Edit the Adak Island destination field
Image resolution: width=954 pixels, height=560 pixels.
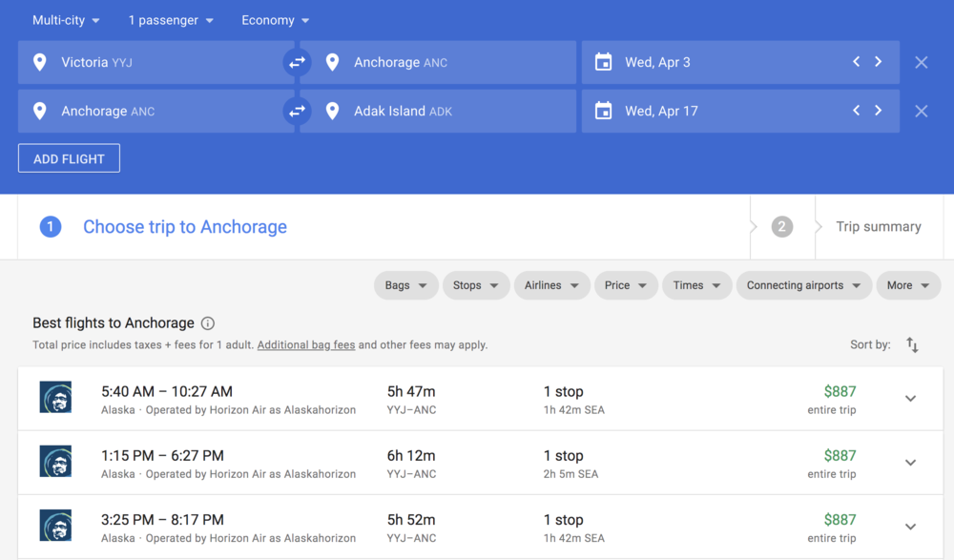pyautogui.click(x=439, y=112)
